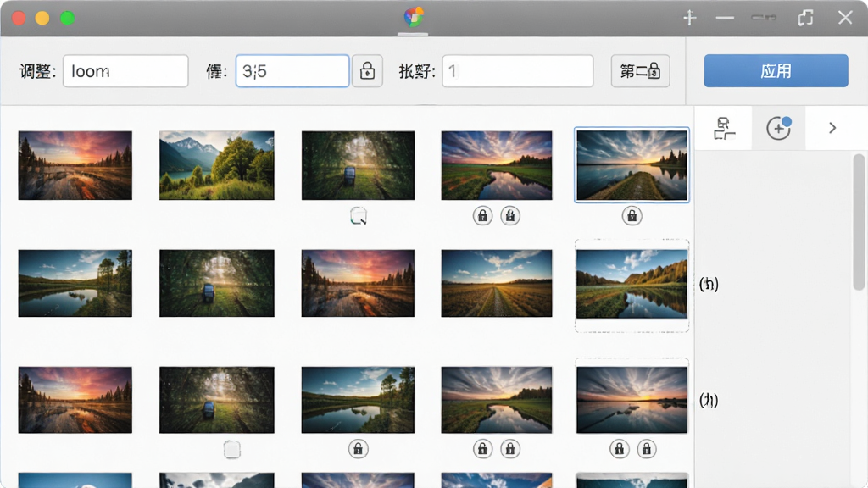Screen dimensions: 868x488
Task: Click the green macOS zoom button
Action: pyautogui.click(x=68, y=19)
